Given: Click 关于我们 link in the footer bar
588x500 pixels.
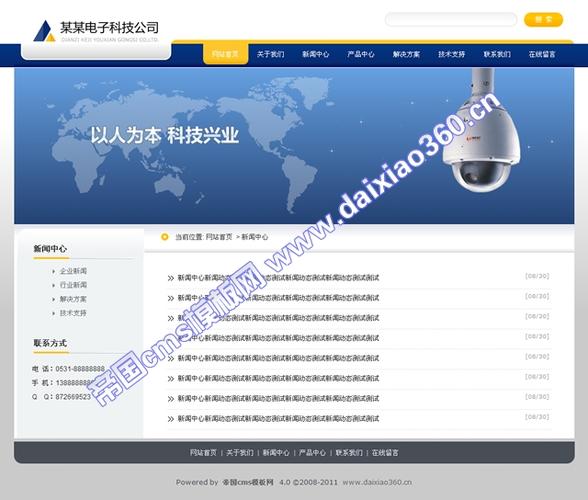Looking at the screenshot, I should click(240, 453).
